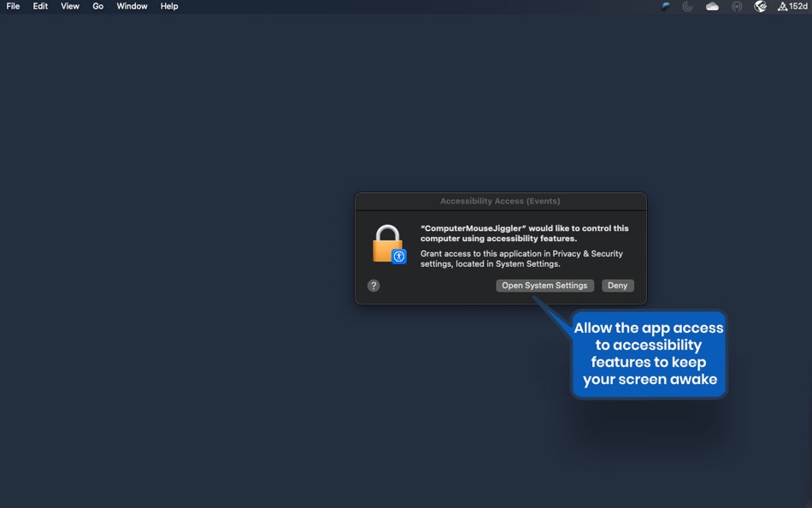Click the blue wing-shaped menu bar icon

coord(666,6)
